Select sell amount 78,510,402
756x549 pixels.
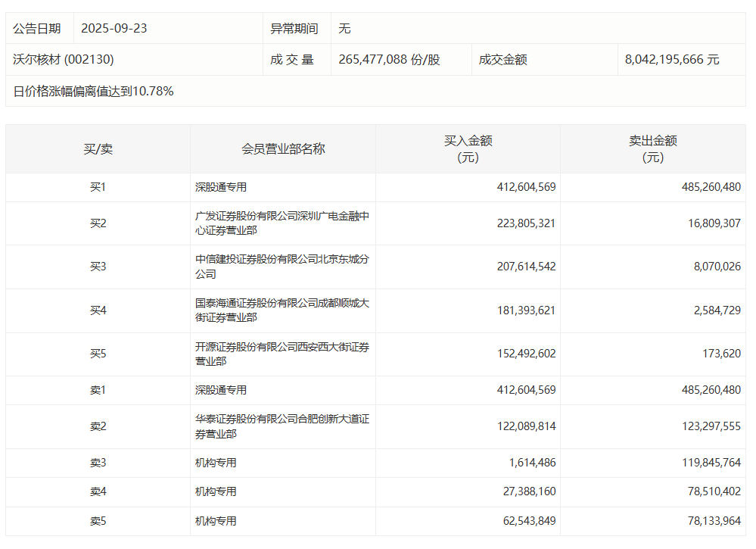tap(714, 491)
